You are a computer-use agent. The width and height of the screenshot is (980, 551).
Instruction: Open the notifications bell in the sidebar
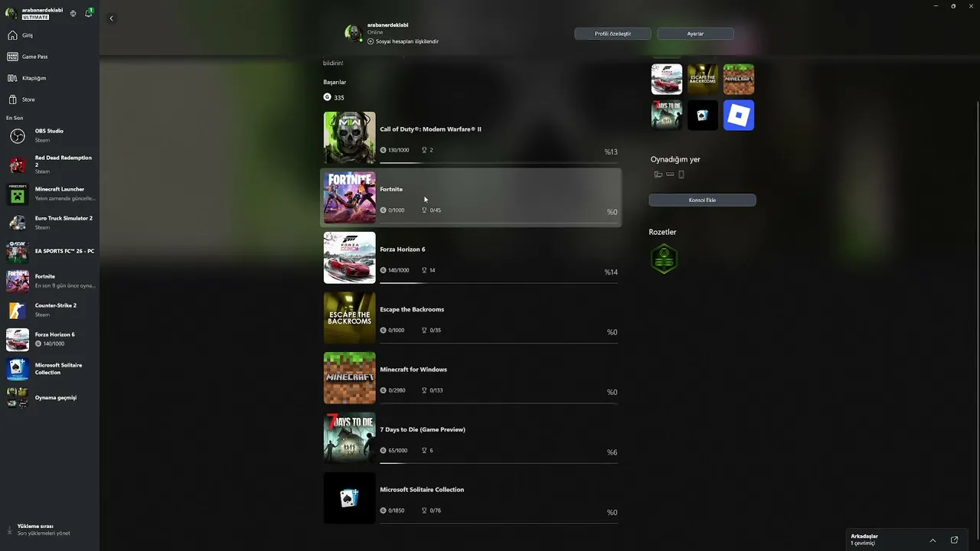pyautogui.click(x=89, y=13)
